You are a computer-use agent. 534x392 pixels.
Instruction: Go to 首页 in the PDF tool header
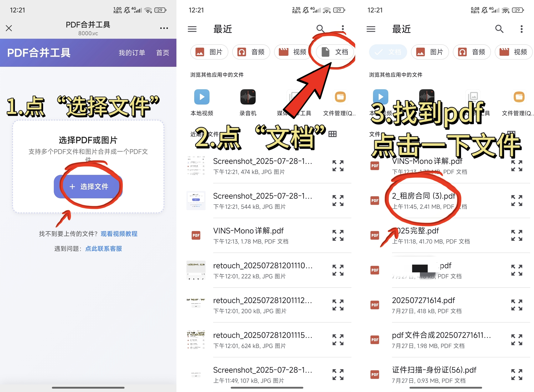point(162,53)
